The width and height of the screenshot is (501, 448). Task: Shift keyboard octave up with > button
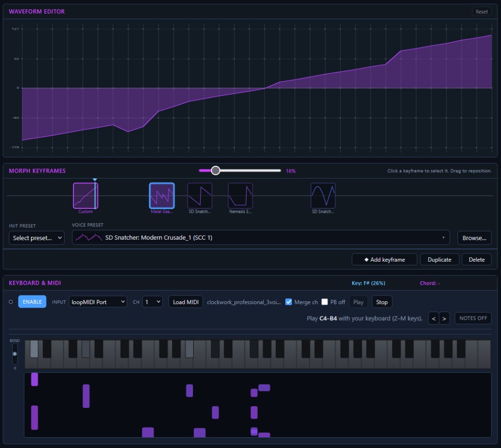tap(444, 318)
